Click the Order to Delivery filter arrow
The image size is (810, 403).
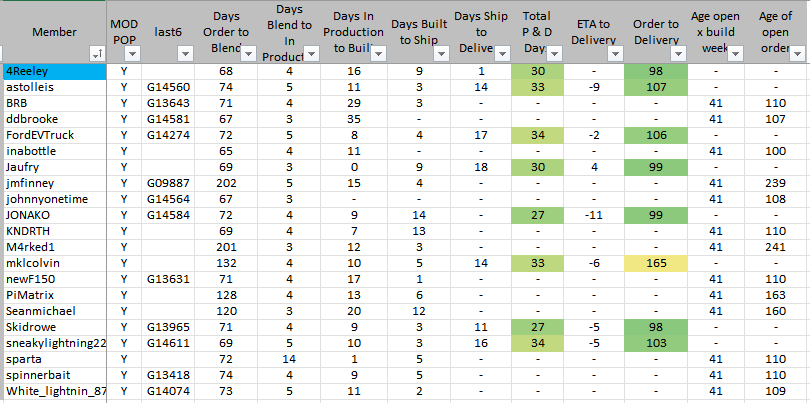pyautogui.click(x=679, y=53)
